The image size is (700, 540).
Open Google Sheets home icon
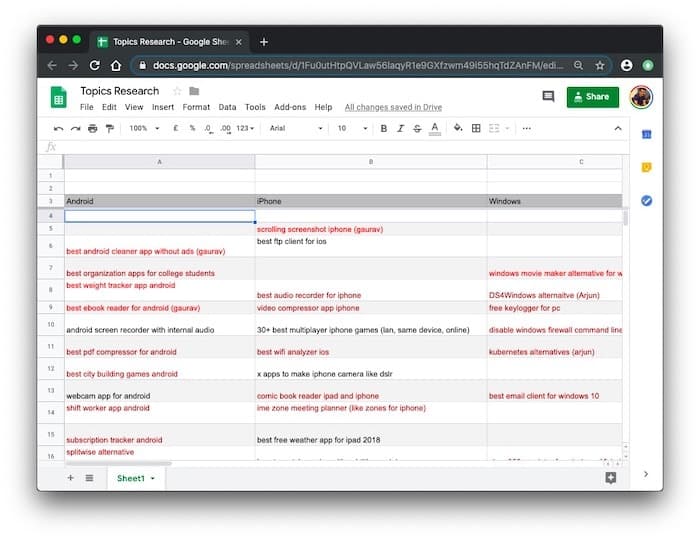click(58, 97)
